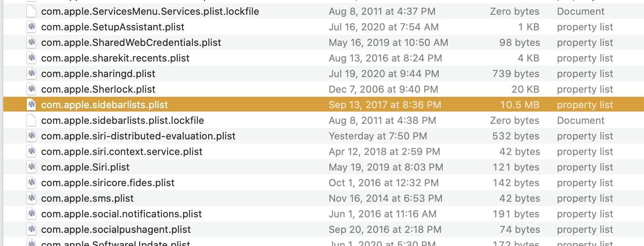Click the com.apple.SharedWebCredentials.plist file icon
Screen dimensions: 644x246
pyautogui.click(x=32, y=43)
